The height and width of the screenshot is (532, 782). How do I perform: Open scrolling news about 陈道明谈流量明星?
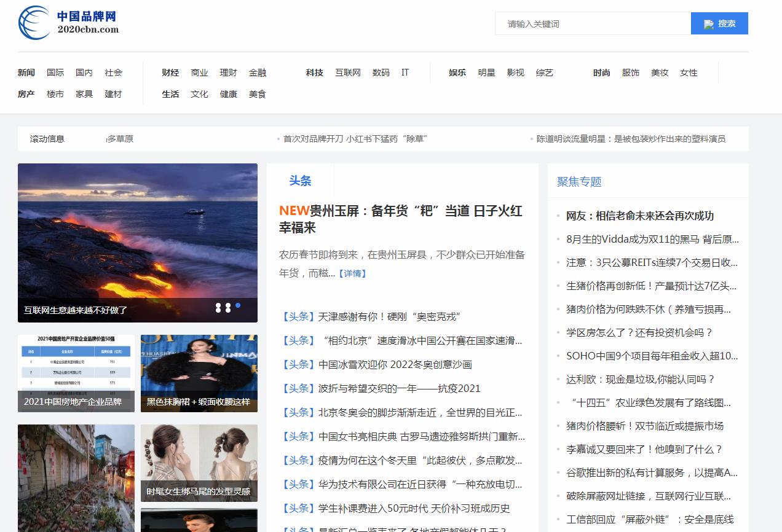(x=631, y=139)
